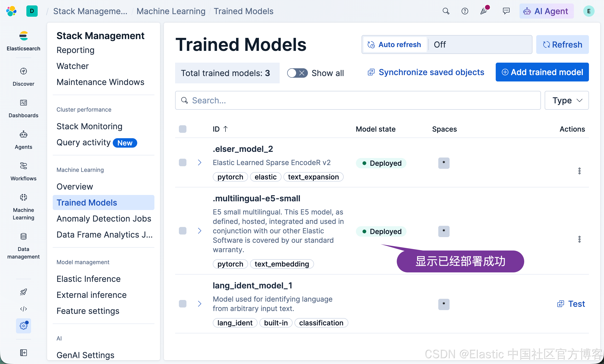Open Agents from the side rail

pos(24,140)
